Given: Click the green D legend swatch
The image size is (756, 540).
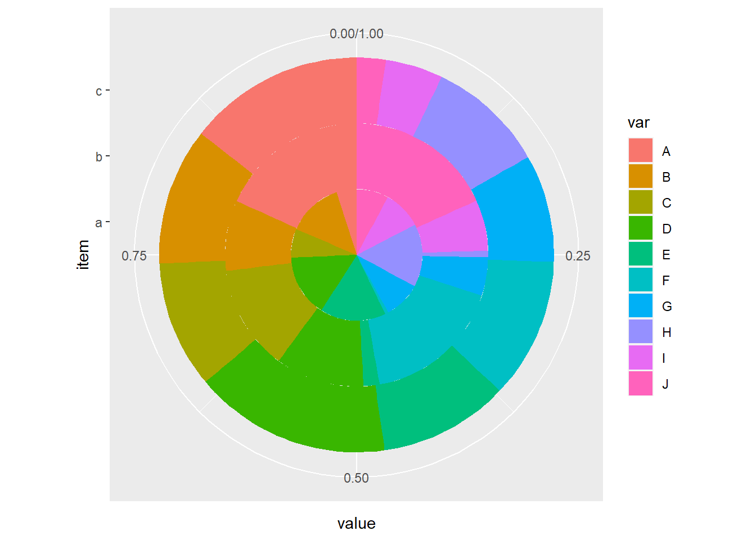Looking at the screenshot, I should pyautogui.click(x=640, y=228).
